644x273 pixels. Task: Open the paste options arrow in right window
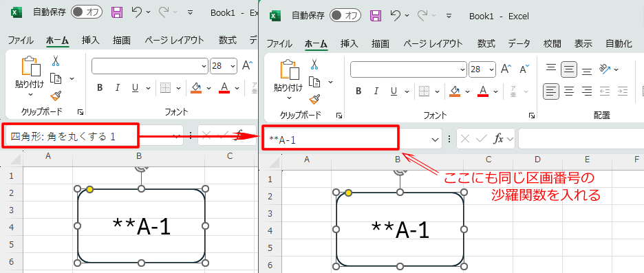coord(290,98)
